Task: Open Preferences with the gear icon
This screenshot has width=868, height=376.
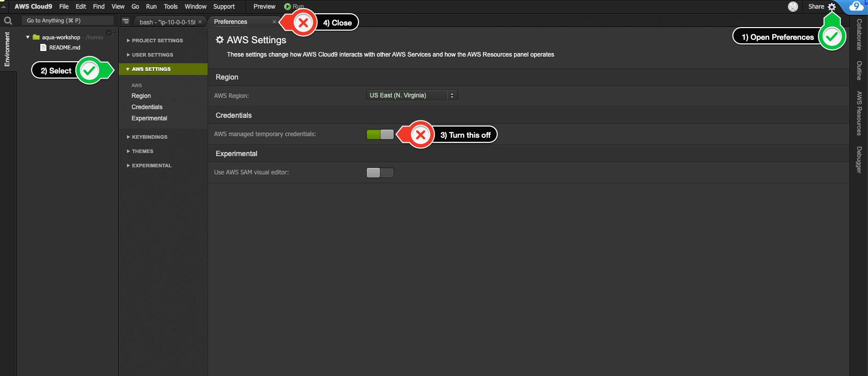Action: coord(832,7)
